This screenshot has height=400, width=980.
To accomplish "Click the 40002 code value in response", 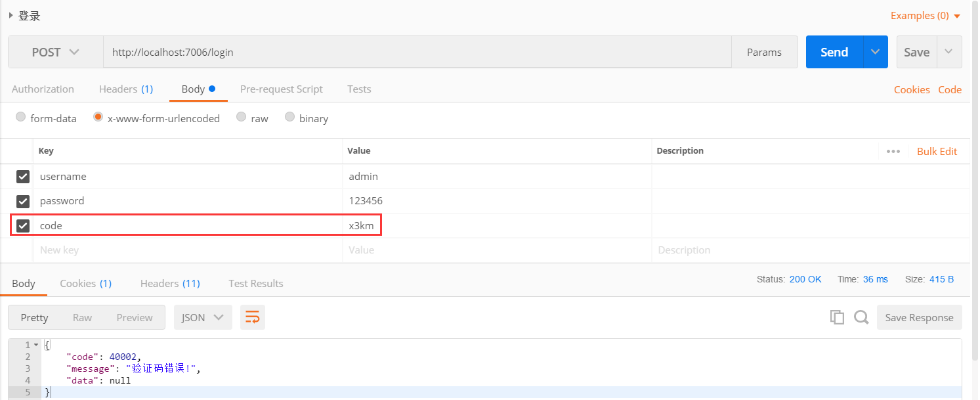I will (123, 357).
